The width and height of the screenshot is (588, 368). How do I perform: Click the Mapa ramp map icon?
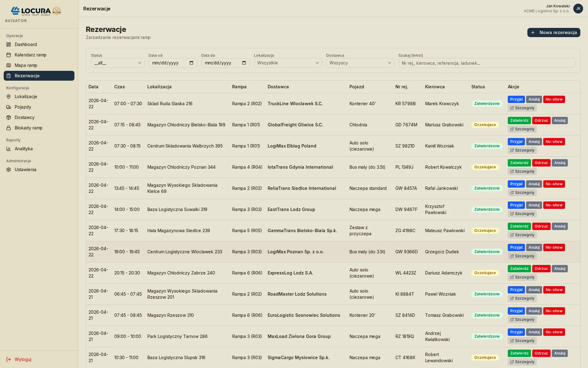click(x=9, y=65)
